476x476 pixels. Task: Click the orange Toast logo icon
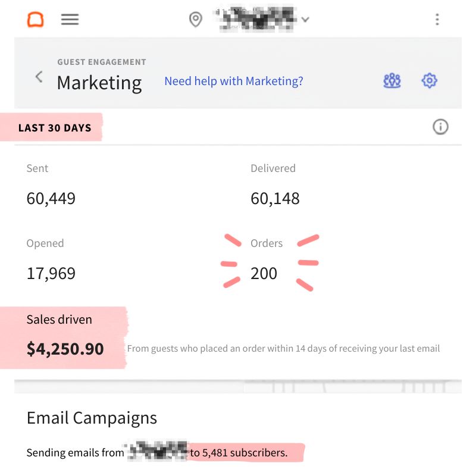tap(36, 20)
